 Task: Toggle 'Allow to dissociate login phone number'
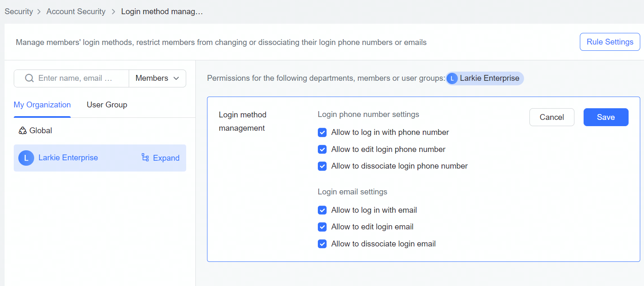pos(322,166)
